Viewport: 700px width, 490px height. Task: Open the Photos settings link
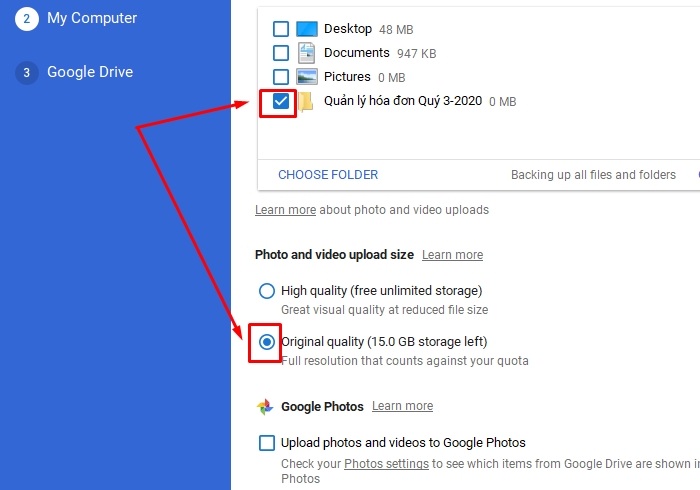coord(386,464)
